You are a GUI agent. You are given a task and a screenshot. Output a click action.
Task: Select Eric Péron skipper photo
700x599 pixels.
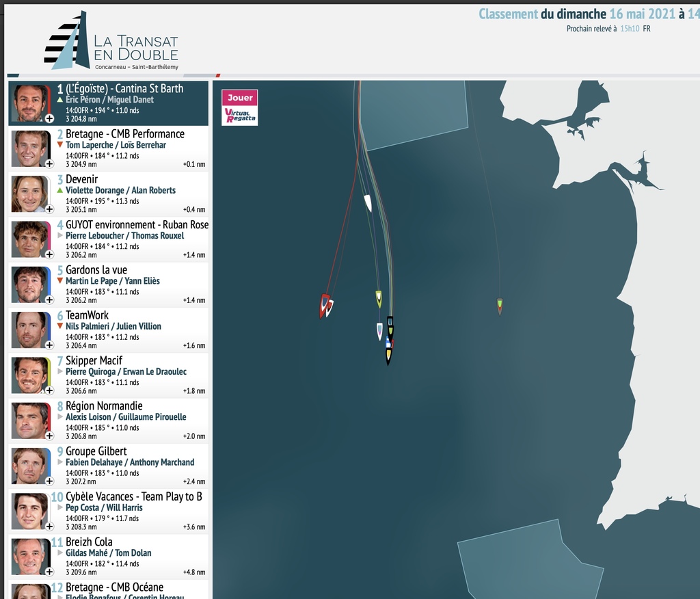29,103
